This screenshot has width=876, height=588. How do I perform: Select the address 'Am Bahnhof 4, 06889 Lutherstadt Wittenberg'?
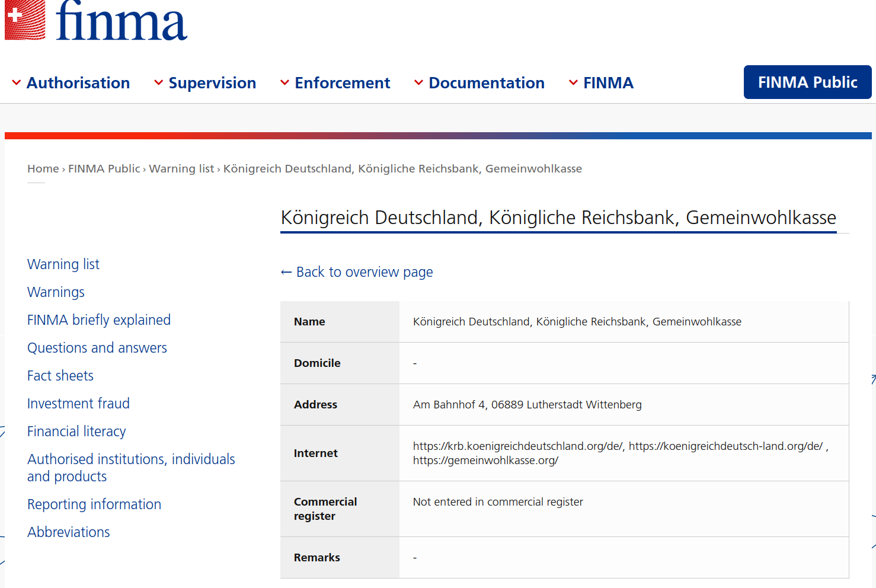[527, 405]
